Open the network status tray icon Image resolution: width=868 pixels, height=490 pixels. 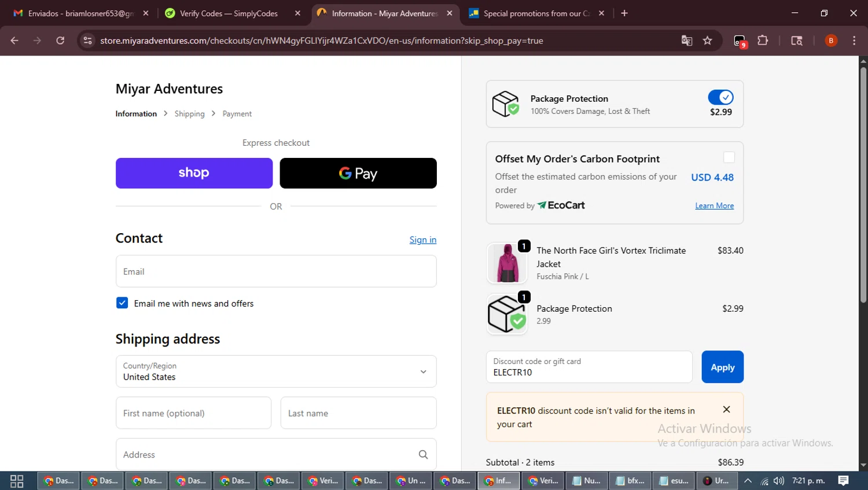click(764, 481)
